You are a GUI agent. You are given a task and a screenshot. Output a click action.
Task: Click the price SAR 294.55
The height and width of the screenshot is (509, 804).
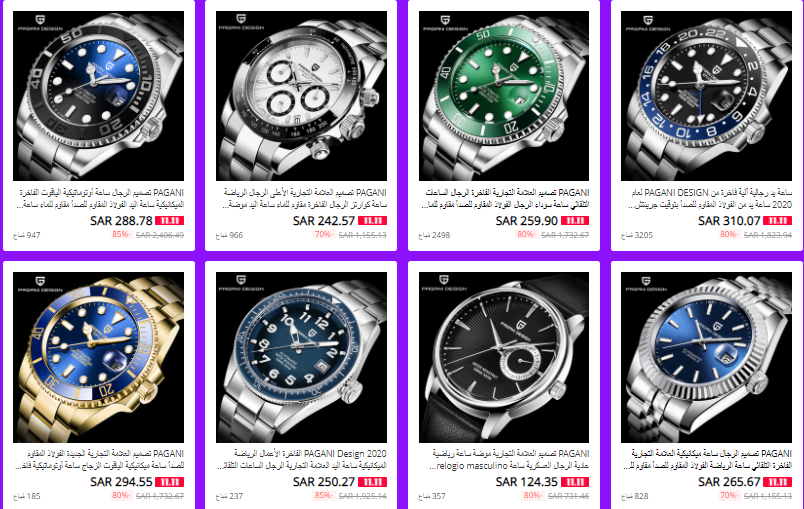pyautogui.click(x=122, y=482)
